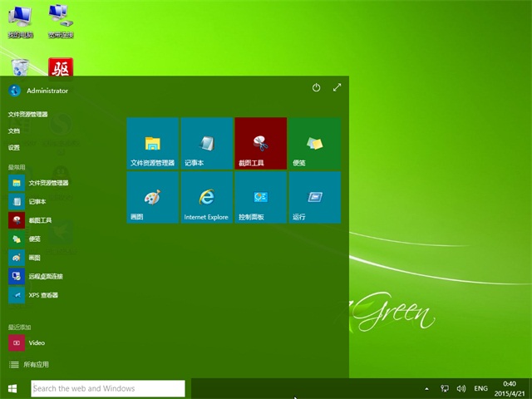Launch the 画图 (Paint) tile
The width and height of the screenshot is (532, 399).
click(152, 198)
